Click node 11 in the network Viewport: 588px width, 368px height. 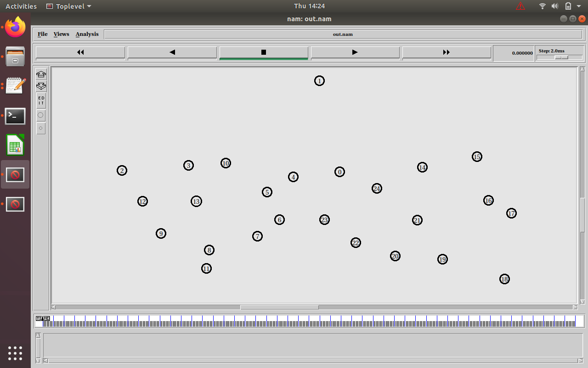(x=207, y=269)
